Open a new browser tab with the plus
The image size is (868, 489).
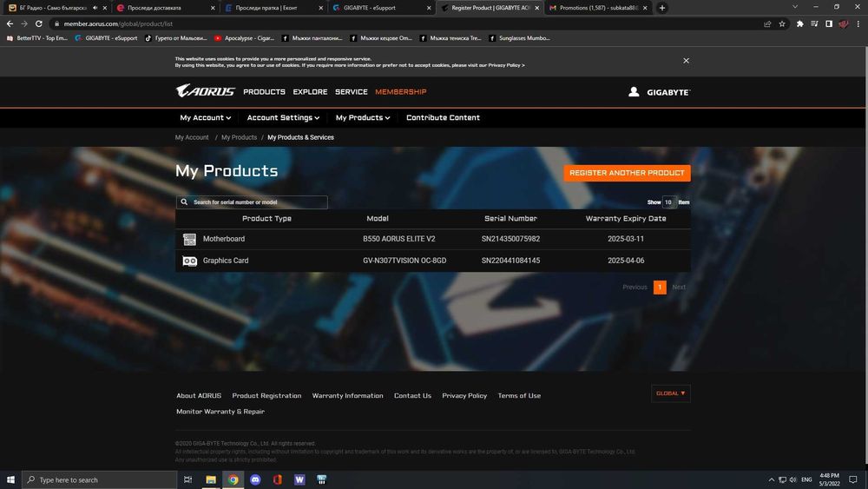click(662, 8)
